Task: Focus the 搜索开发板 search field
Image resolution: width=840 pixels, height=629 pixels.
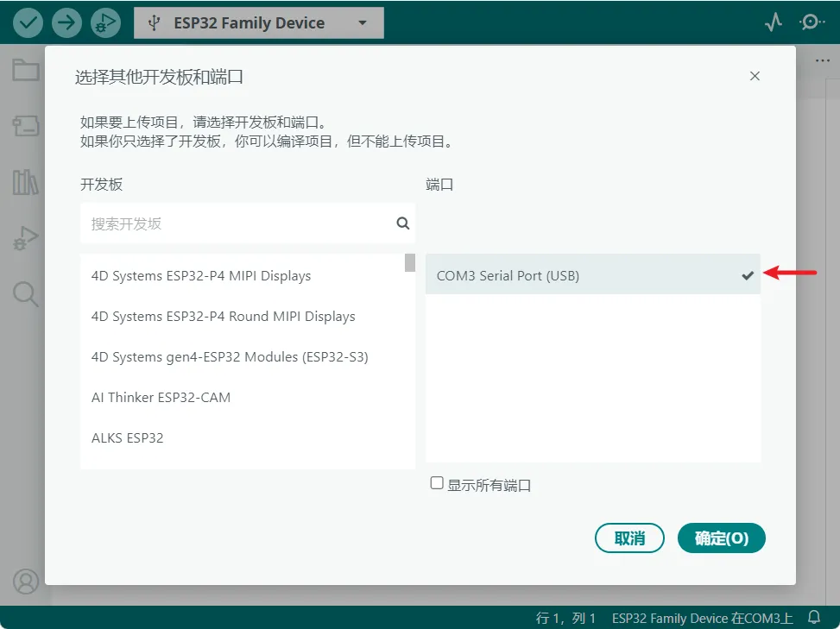Action: (237, 223)
